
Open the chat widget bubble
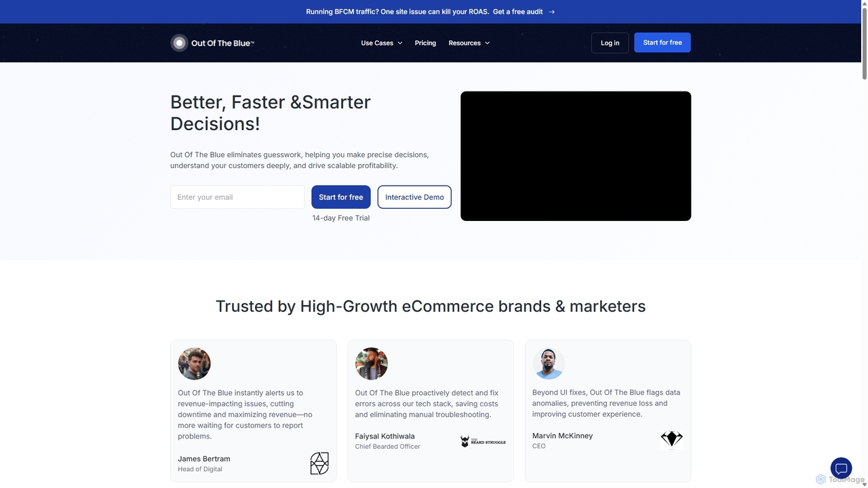point(841,468)
